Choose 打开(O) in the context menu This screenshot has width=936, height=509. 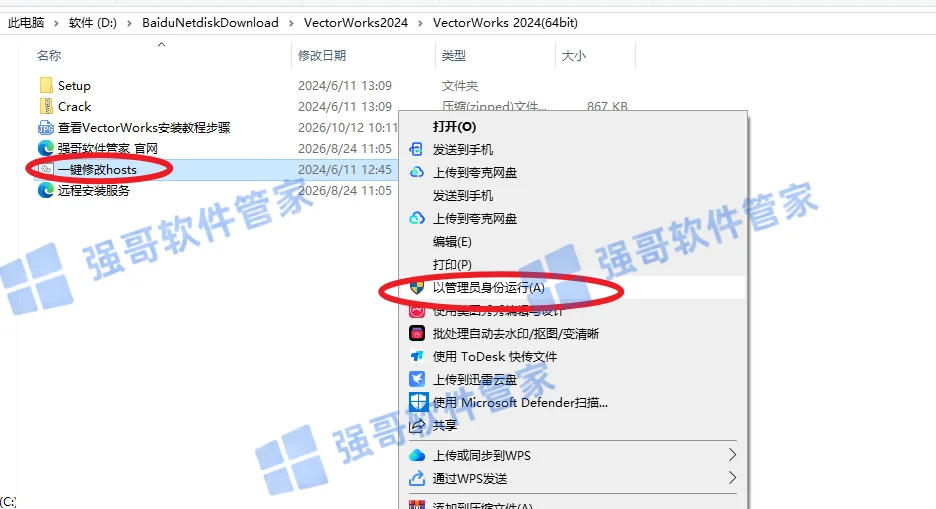tap(454, 127)
